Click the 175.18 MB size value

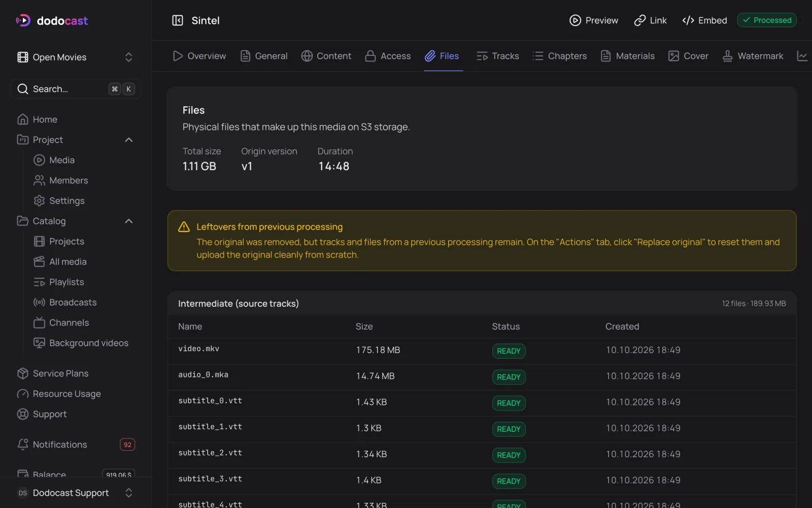(x=378, y=350)
